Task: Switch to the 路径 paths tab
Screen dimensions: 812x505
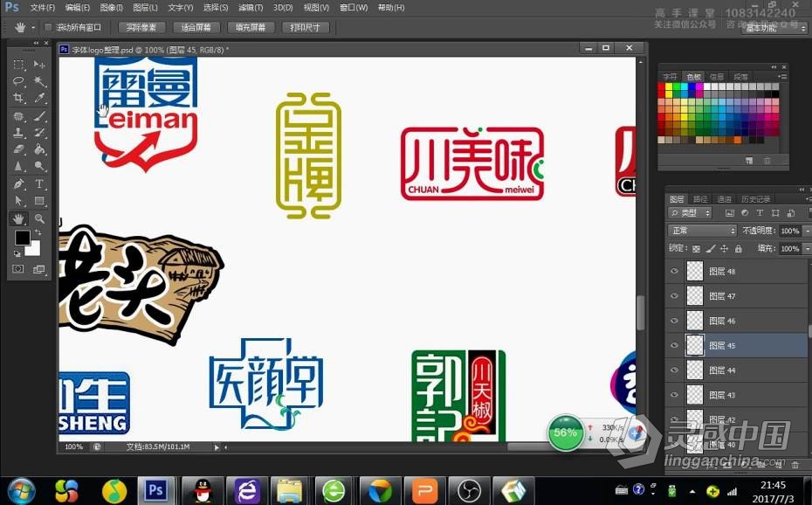Action: (700, 199)
